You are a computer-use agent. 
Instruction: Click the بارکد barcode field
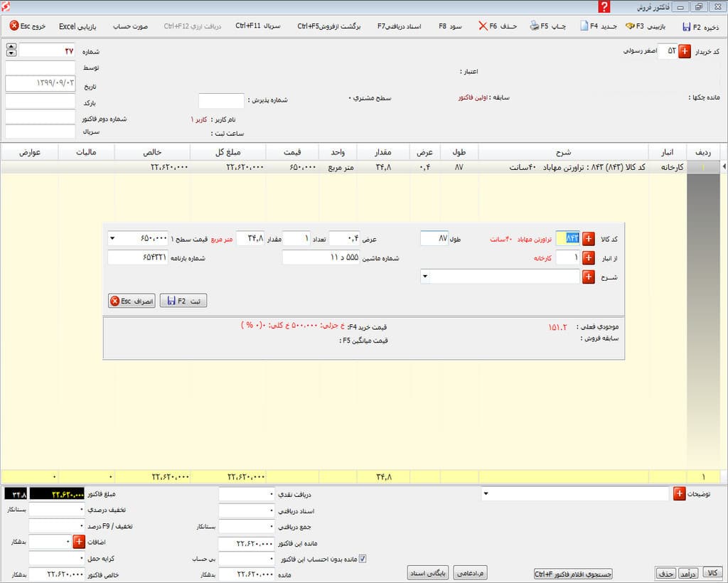[x=41, y=101]
